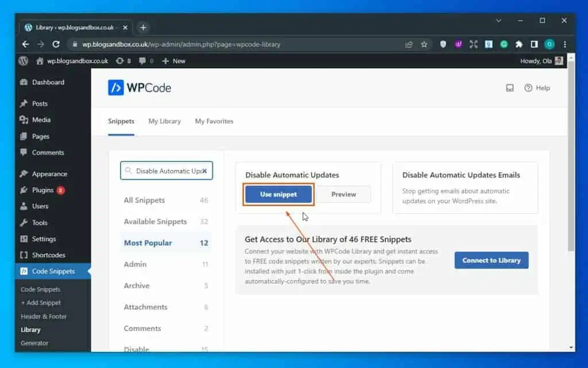This screenshot has width=588, height=368.
Task: Open the Chrome three-dot menu
Action: click(x=564, y=44)
